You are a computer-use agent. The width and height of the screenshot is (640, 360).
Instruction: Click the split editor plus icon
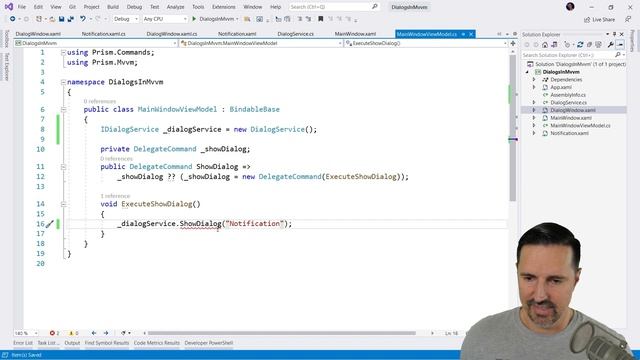513,43
